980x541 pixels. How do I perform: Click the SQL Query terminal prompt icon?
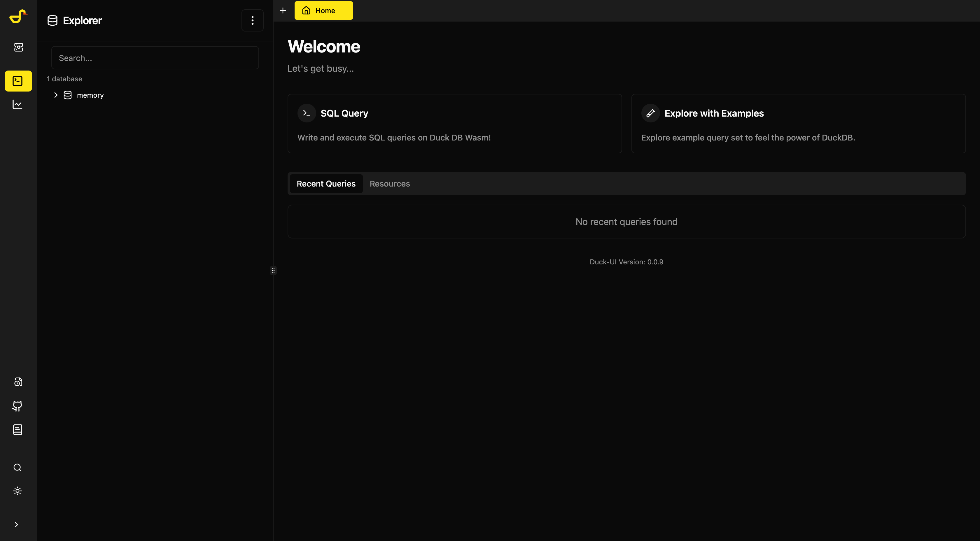click(307, 113)
